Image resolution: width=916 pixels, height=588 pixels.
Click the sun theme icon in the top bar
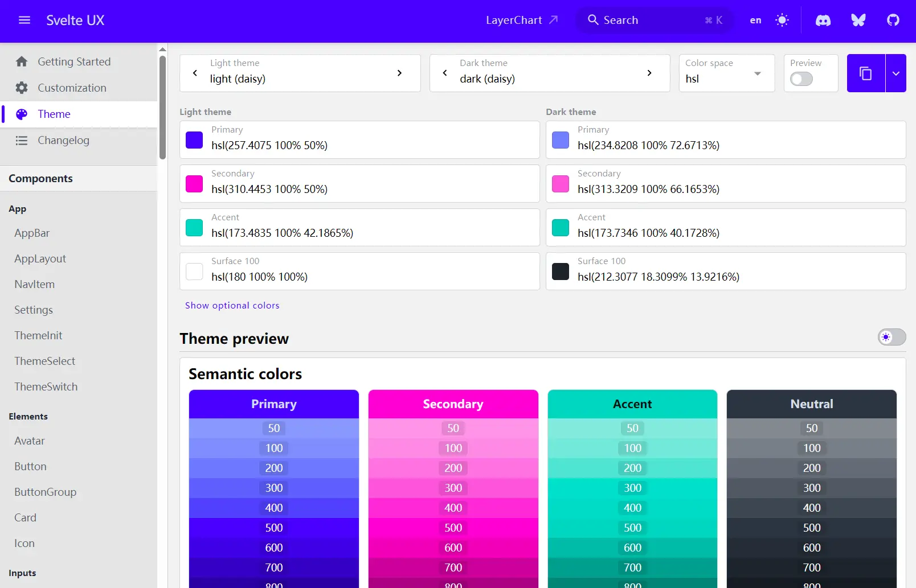pyautogui.click(x=782, y=20)
